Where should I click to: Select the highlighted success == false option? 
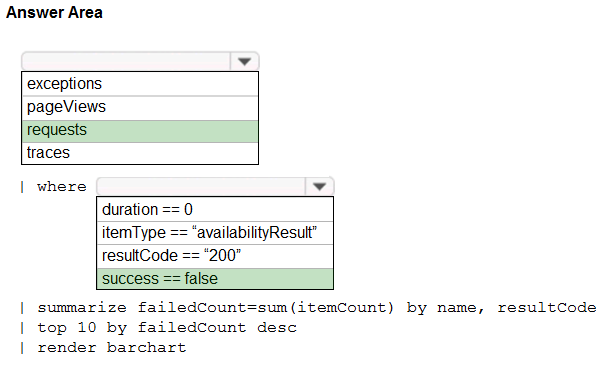coord(215,279)
